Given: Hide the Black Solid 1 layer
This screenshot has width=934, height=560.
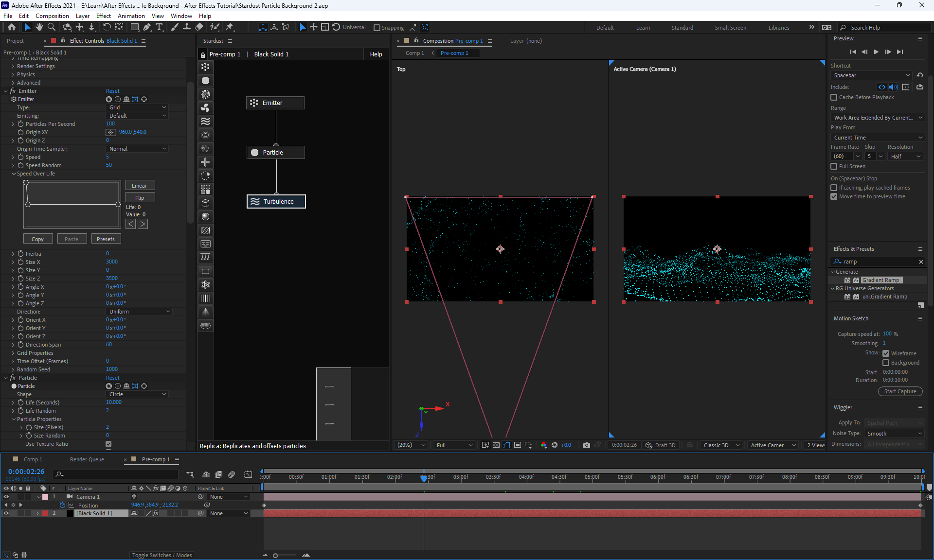Looking at the screenshot, I should point(6,513).
